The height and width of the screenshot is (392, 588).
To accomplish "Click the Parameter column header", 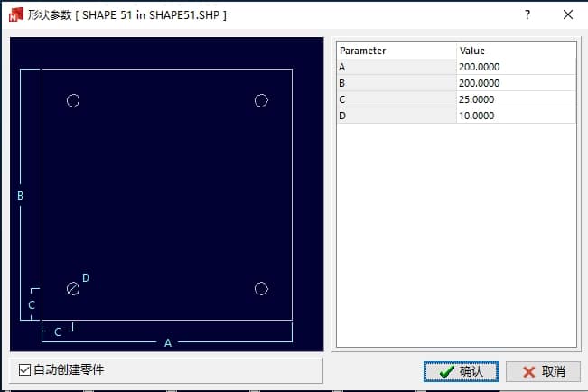I will pyautogui.click(x=396, y=51).
